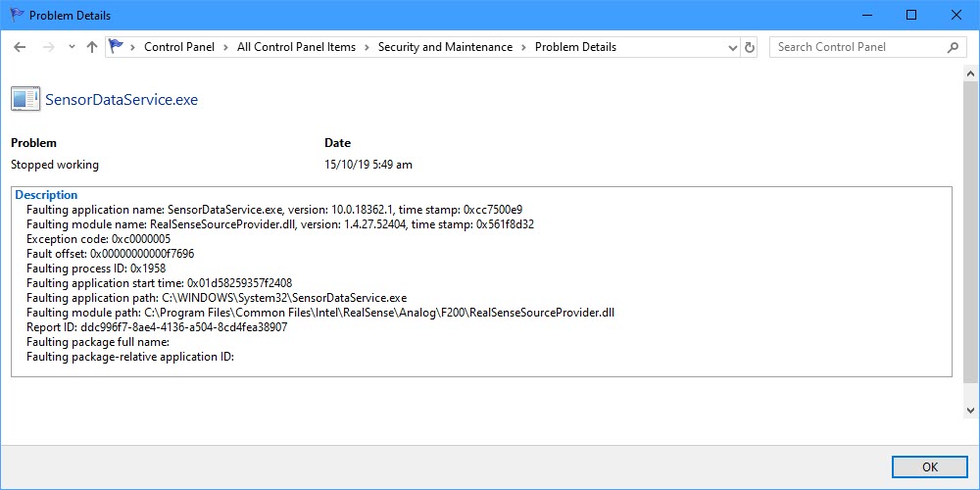Click the Forward navigation arrow

click(x=49, y=47)
